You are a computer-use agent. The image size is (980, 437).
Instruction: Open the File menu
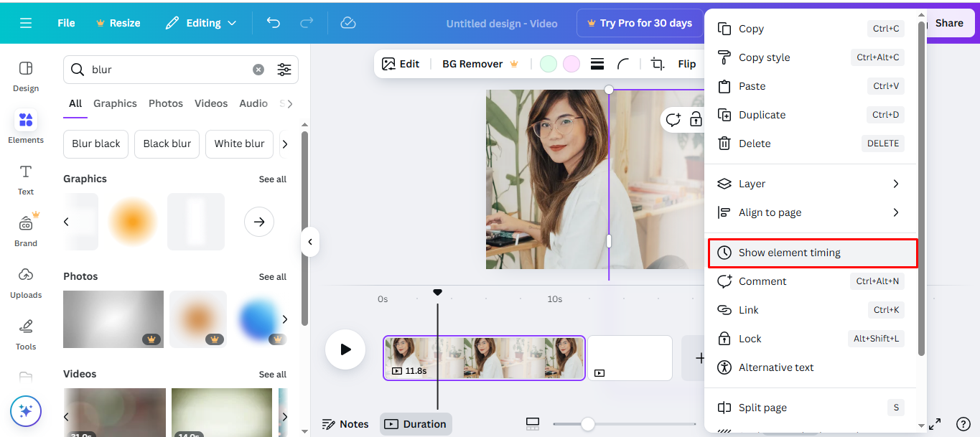[x=65, y=22]
